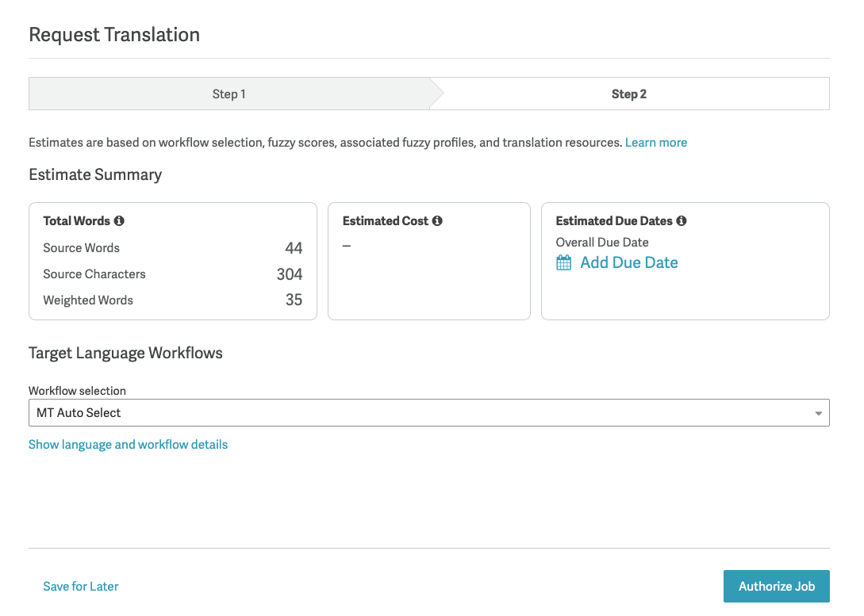Click the Estimated Due Dates info icon
This screenshot has height=616, width=864.
(x=682, y=221)
